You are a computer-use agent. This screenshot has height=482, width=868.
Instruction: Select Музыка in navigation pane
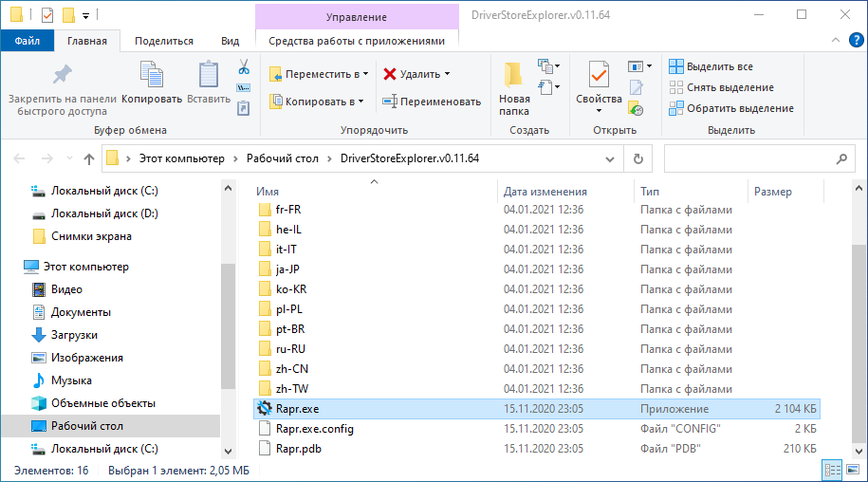point(71,380)
